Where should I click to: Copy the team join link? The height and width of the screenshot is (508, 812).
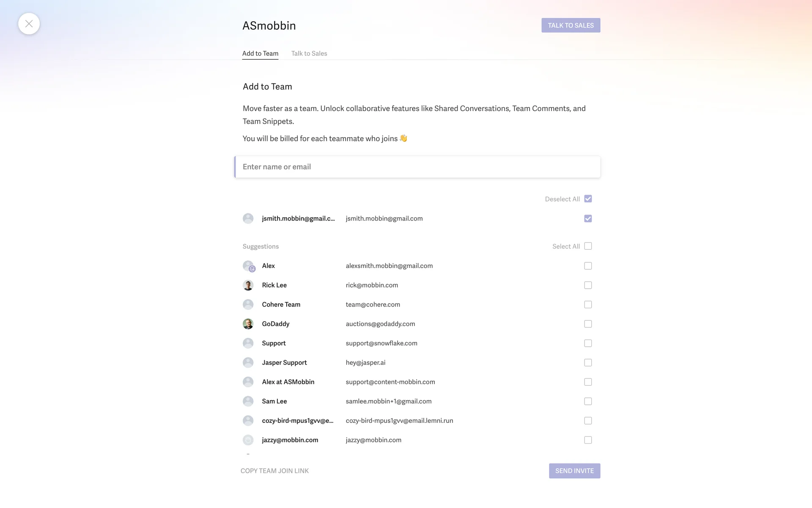click(274, 471)
